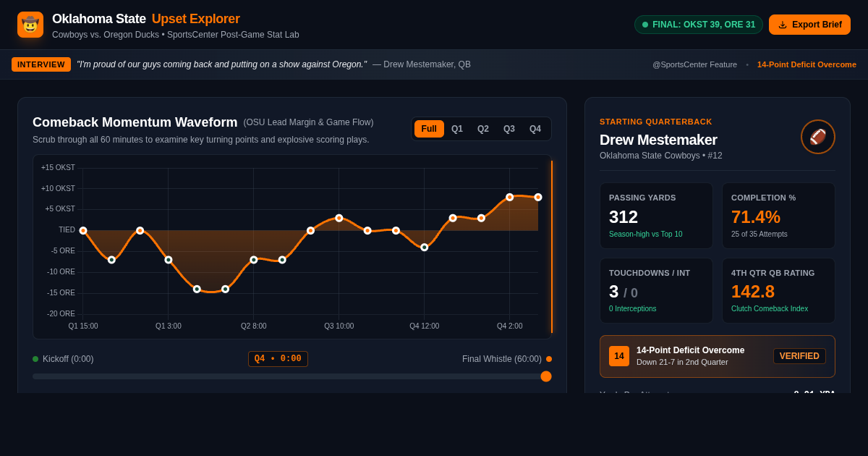The image size is (868, 456).
Task: Switch to the Q2 tab
Action: click(483, 129)
